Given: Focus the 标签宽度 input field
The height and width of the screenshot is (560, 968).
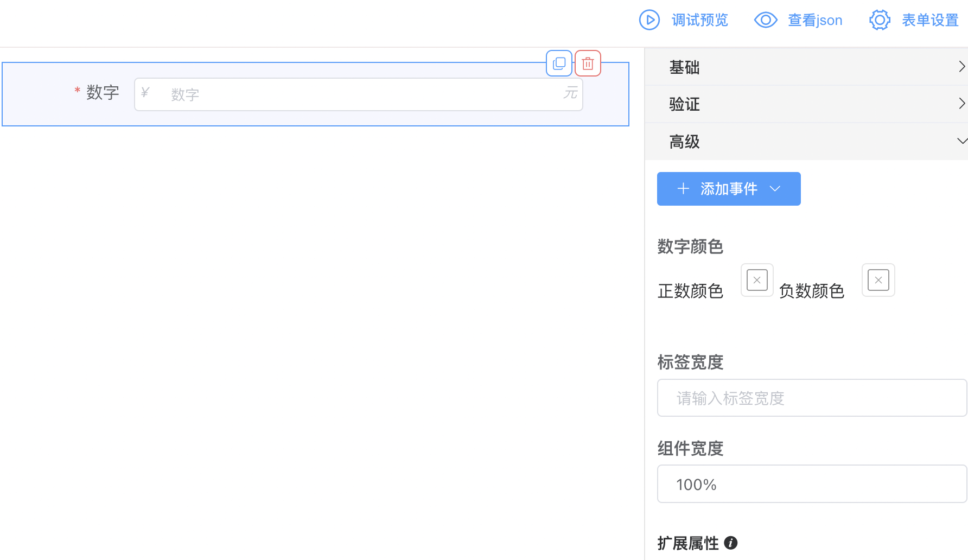Looking at the screenshot, I should [812, 398].
